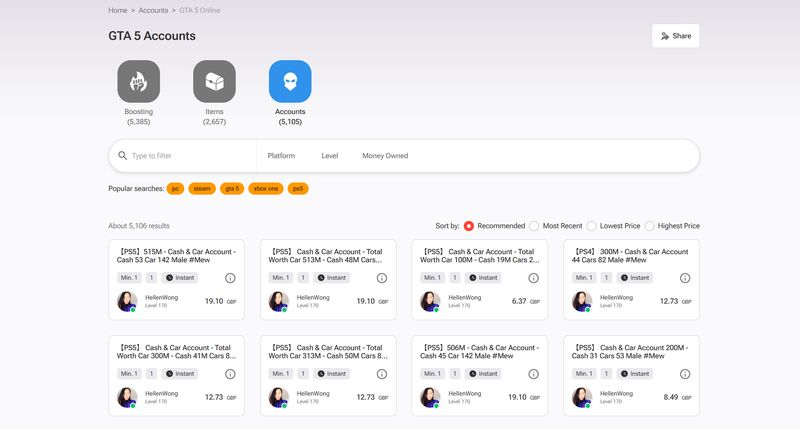The height and width of the screenshot is (429, 800).
Task: Open the Boosting category icon
Action: pos(138,82)
